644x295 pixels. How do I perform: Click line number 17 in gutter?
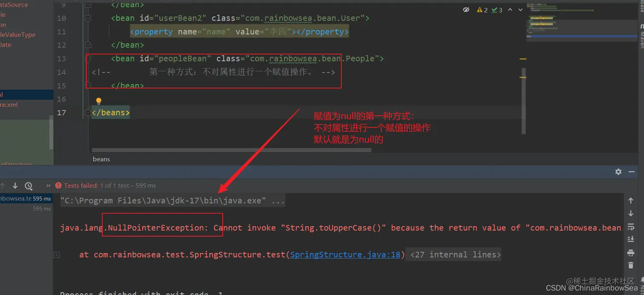click(x=61, y=113)
